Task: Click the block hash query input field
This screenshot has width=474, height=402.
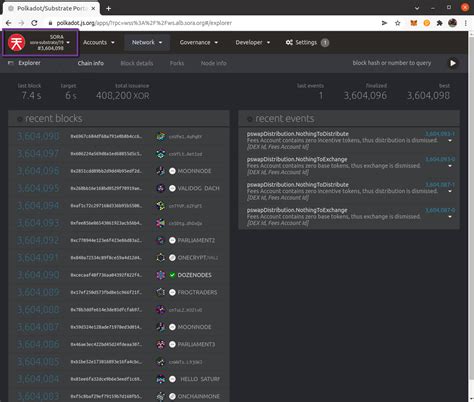Action: tap(391, 63)
